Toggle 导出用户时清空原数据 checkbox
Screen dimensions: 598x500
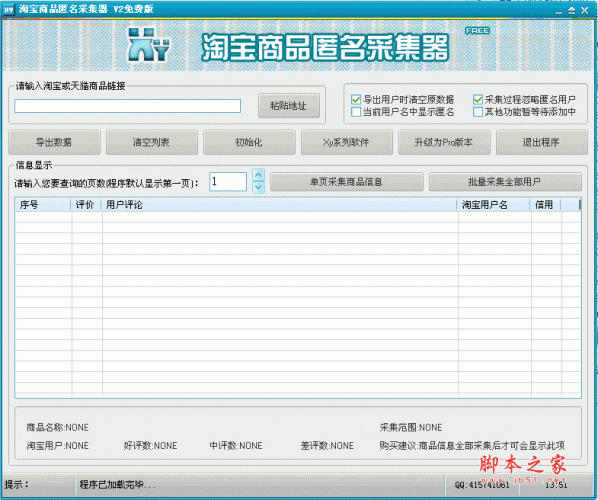356,100
